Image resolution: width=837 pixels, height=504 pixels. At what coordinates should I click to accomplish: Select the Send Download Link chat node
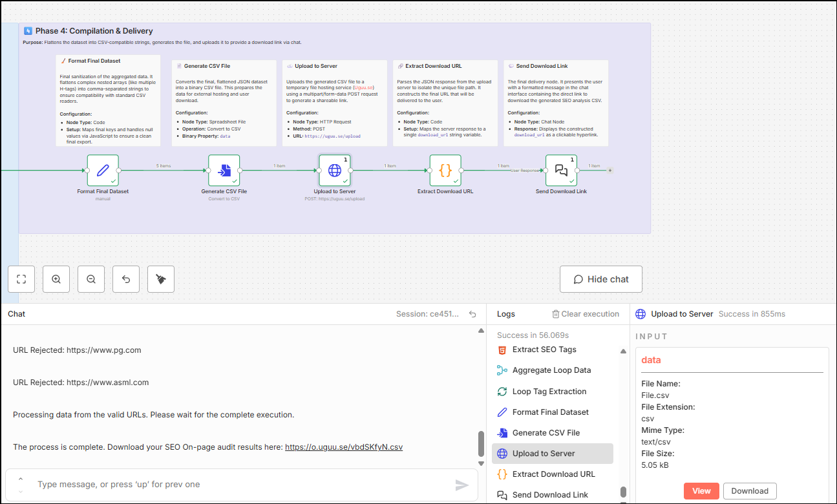click(x=561, y=171)
